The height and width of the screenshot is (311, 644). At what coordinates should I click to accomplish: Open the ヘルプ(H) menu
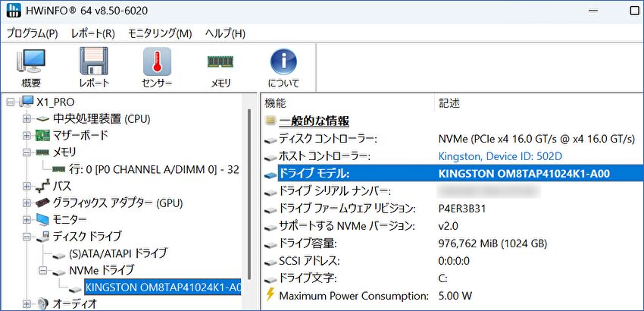point(225,33)
